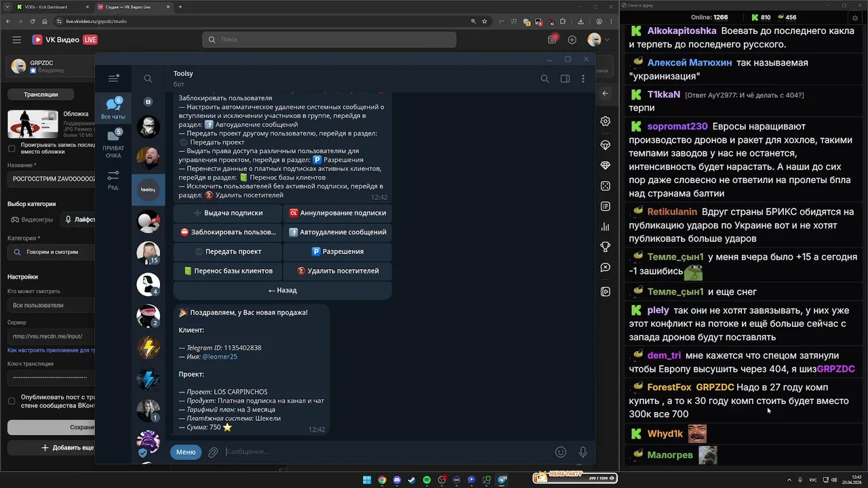
Task: Click the dice icon in Kick sidebar
Action: [606, 186]
